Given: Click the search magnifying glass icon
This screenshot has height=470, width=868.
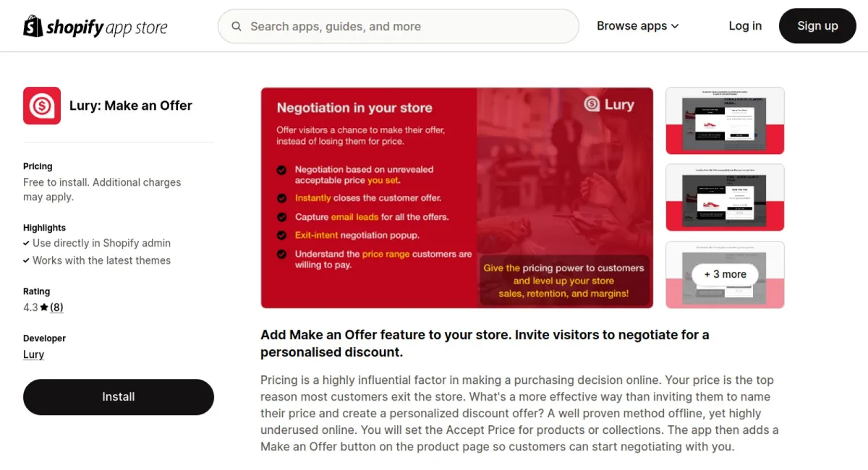Looking at the screenshot, I should click(237, 26).
